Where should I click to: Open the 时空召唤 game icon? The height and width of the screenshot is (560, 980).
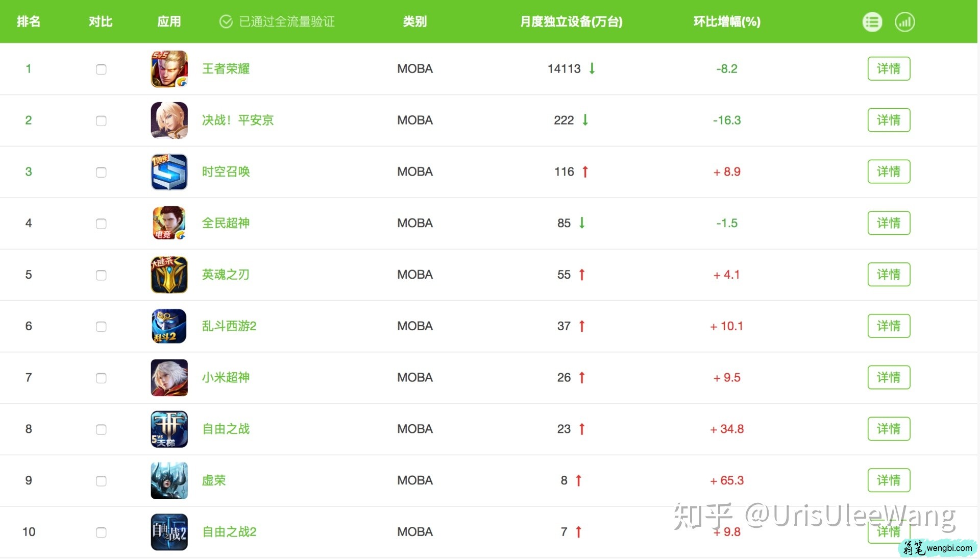tap(169, 172)
